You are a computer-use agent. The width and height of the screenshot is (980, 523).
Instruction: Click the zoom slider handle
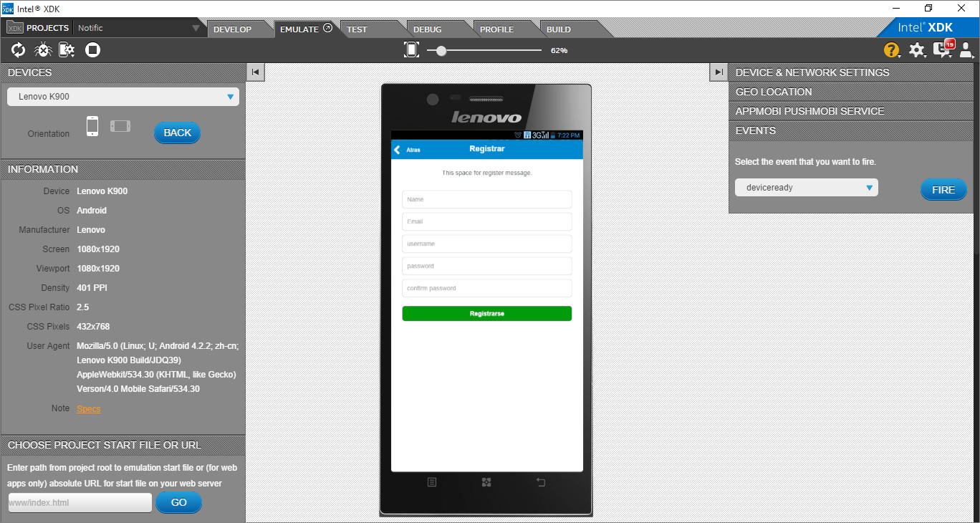pos(441,50)
